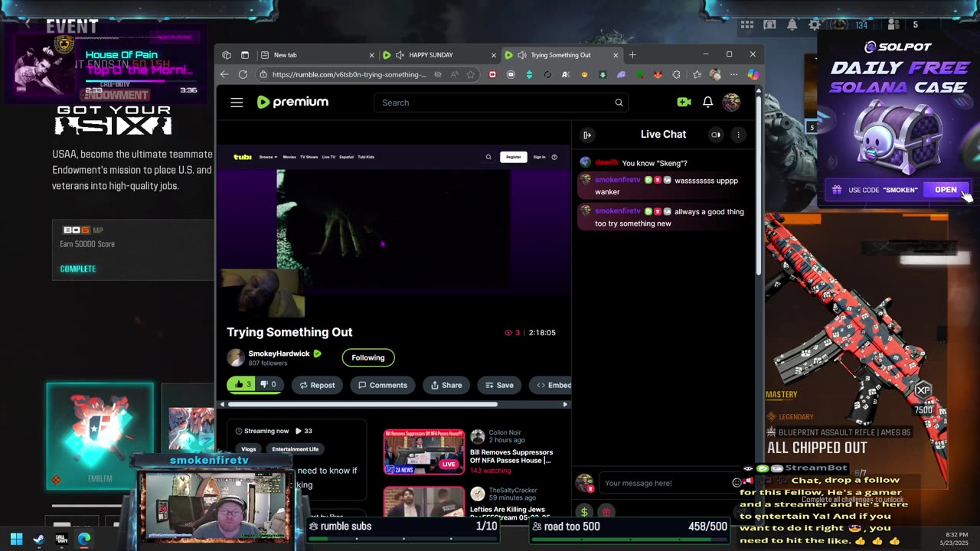The image size is (980, 551).
Task: Click the right arrow of horizontal scrollbar
Action: (565, 404)
